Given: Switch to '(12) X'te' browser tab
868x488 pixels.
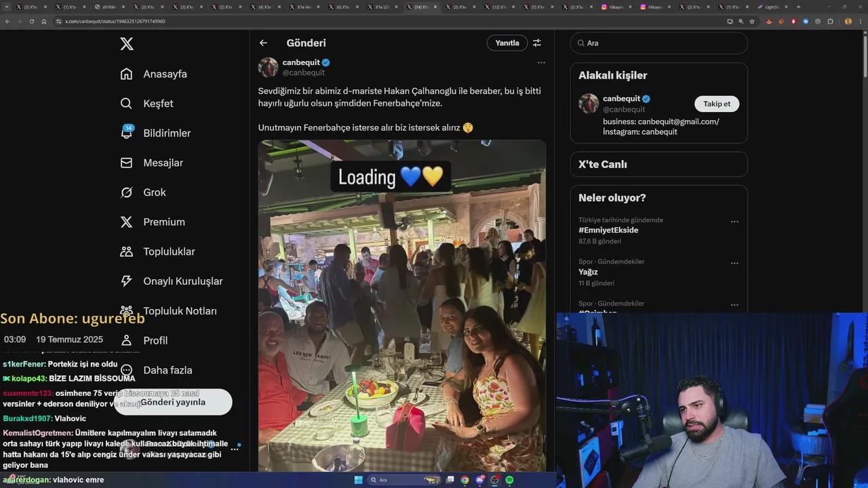Looking at the screenshot, I should tap(499, 7).
